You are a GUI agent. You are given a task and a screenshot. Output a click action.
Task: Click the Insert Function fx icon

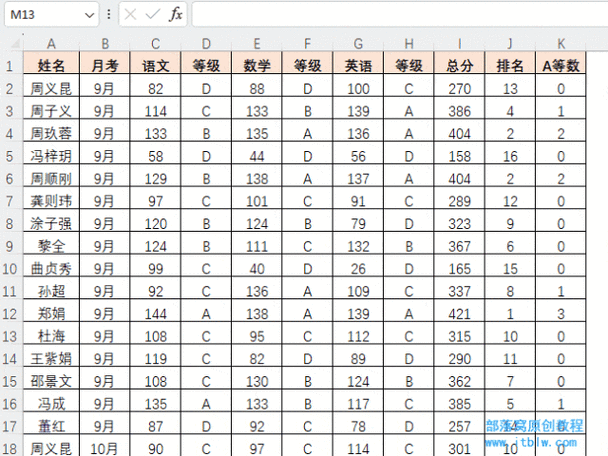click(176, 15)
